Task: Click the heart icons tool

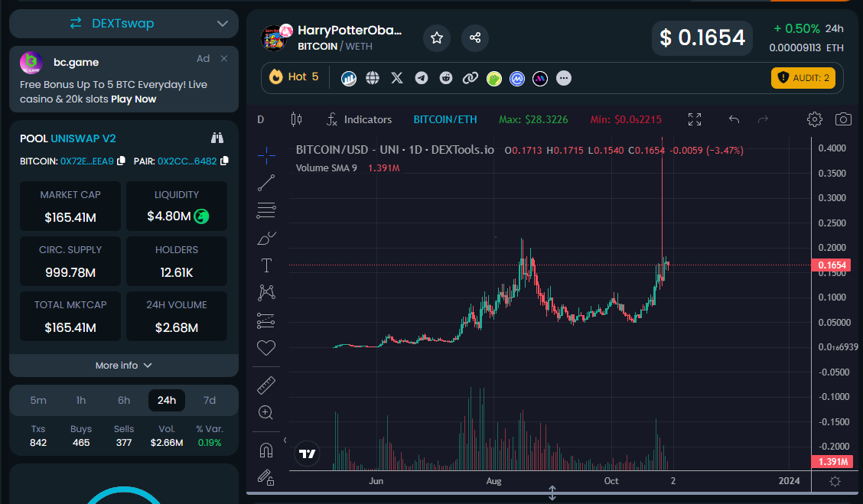Action: click(266, 348)
